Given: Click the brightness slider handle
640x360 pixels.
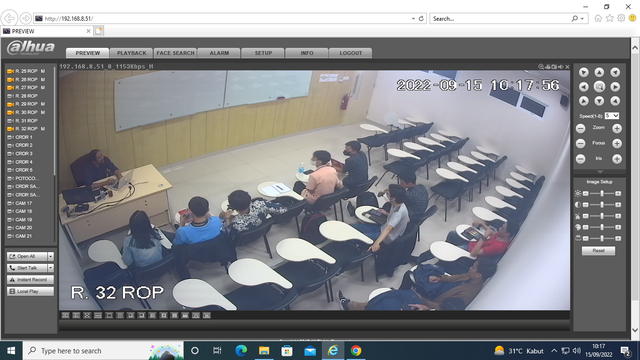Looking at the screenshot, I should click(602, 193).
